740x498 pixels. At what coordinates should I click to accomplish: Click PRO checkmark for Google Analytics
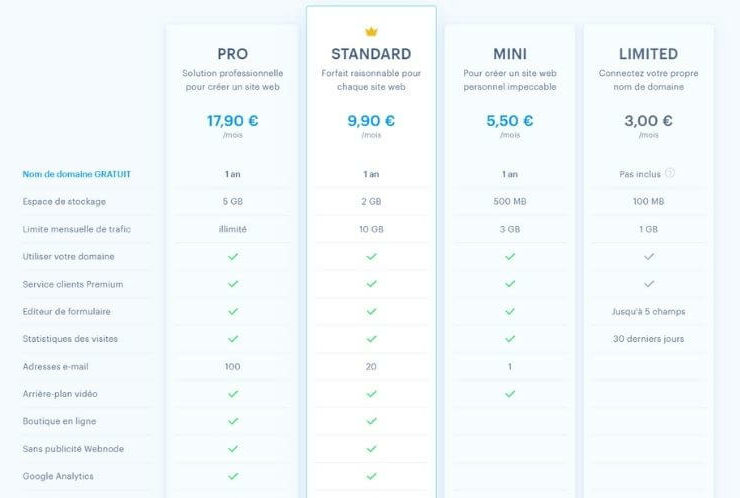[x=233, y=476]
